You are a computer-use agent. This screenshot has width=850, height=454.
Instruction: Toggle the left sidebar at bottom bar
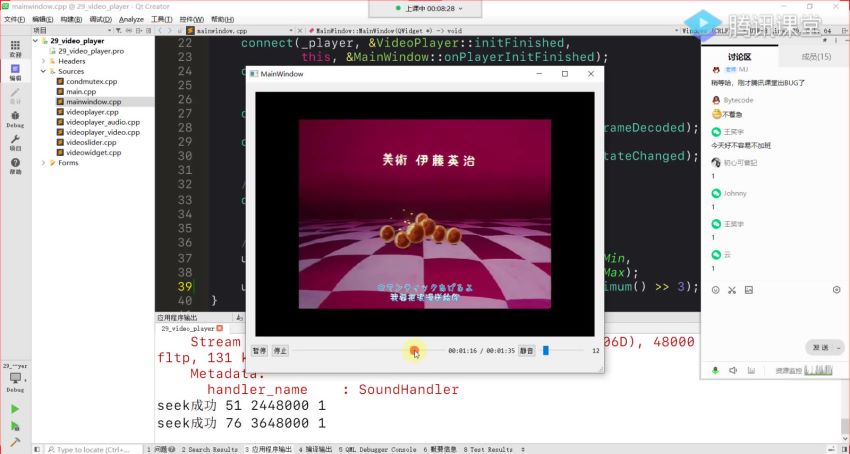(37, 449)
